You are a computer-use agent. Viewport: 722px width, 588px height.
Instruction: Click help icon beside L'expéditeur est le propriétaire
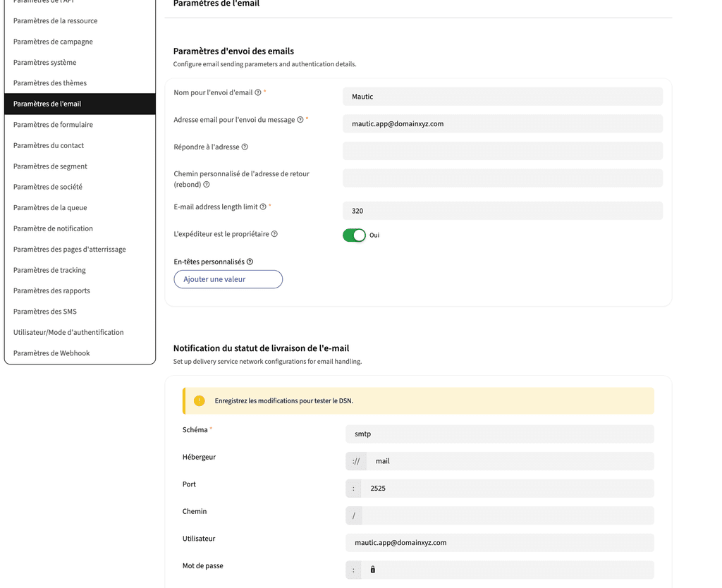click(x=274, y=234)
